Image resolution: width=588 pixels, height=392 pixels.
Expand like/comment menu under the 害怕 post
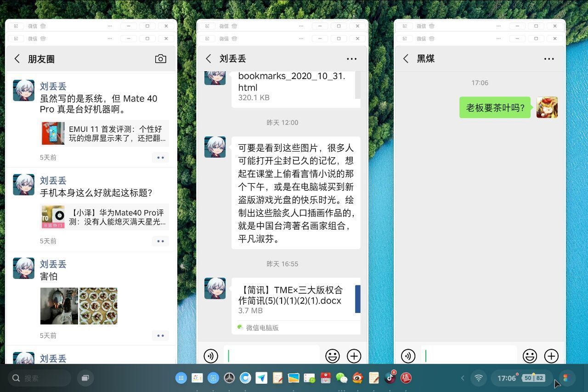tap(160, 335)
